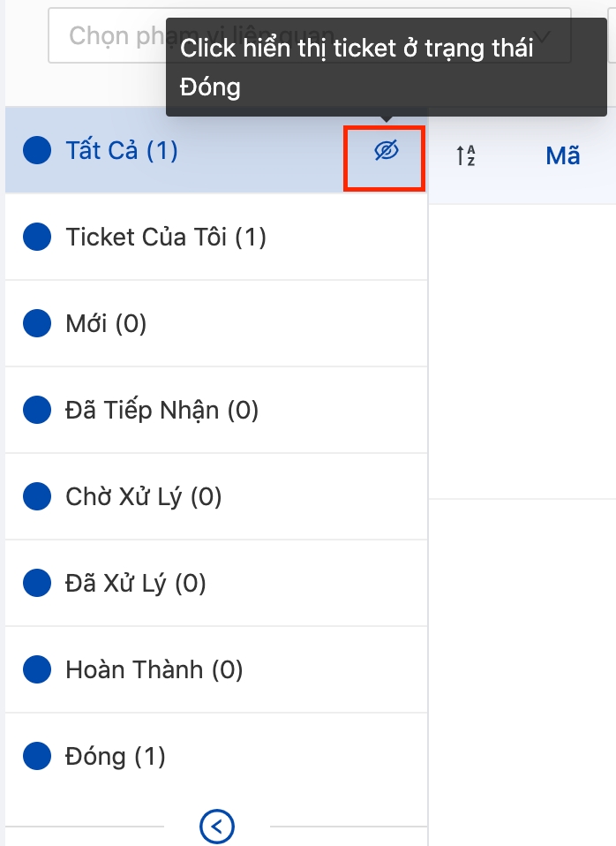Open Đã Xử Lý (0) status filter
Screen dimensions: 616x846
[216, 583]
